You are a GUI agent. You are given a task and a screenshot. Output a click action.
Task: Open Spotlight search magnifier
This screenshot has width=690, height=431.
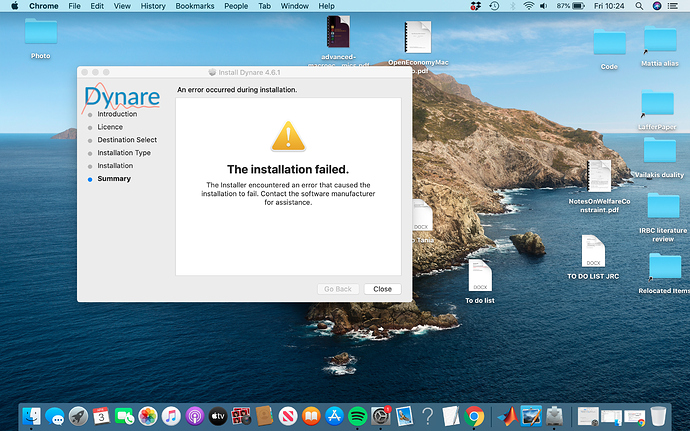[x=639, y=6]
